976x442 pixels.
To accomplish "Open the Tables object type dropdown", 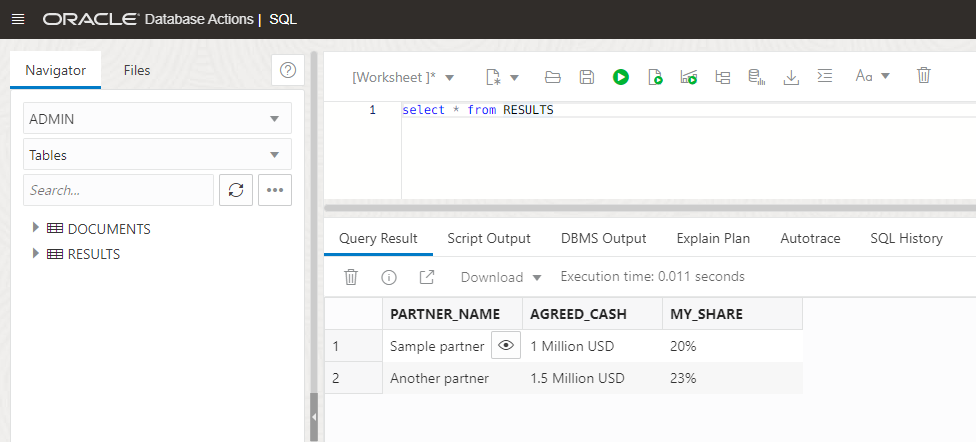I will pyautogui.click(x=157, y=154).
